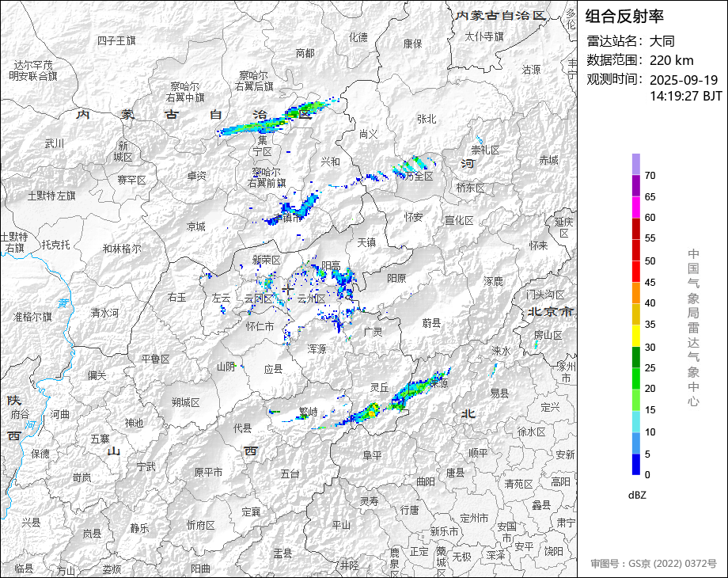Click the 朔城区 map label

click(186, 403)
